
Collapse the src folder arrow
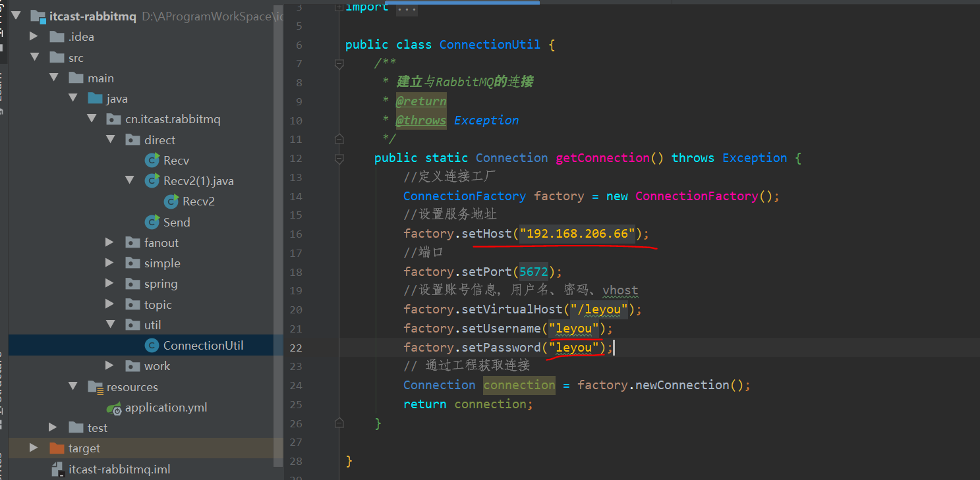[35, 57]
